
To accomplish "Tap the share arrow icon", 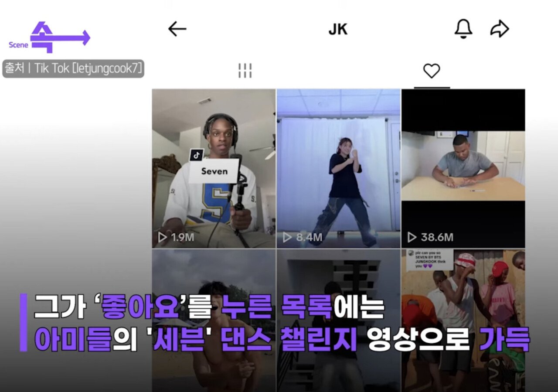I will point(500,29).
